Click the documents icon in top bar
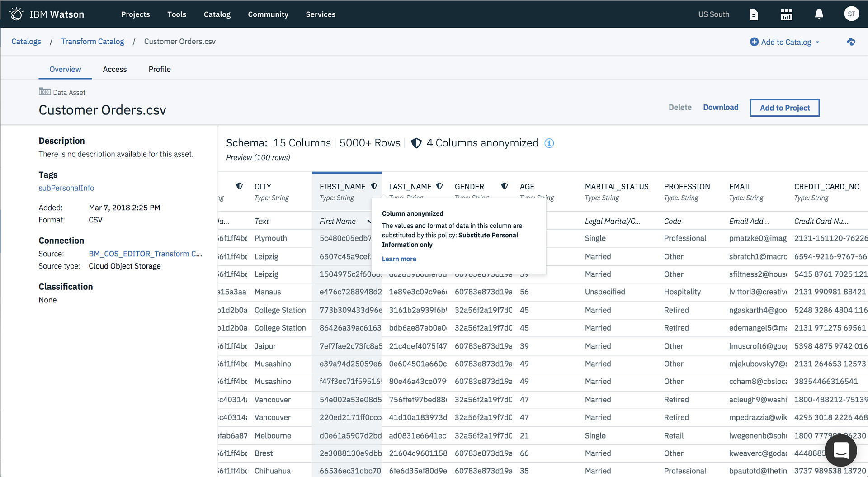The height and width of the screenshot is (477, 868). (754, 14)
